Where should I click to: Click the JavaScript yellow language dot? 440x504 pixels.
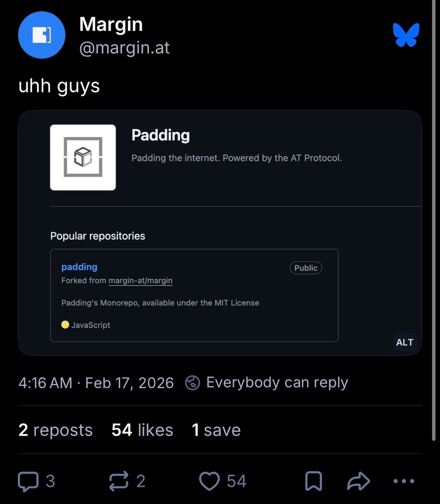[65, 325]
